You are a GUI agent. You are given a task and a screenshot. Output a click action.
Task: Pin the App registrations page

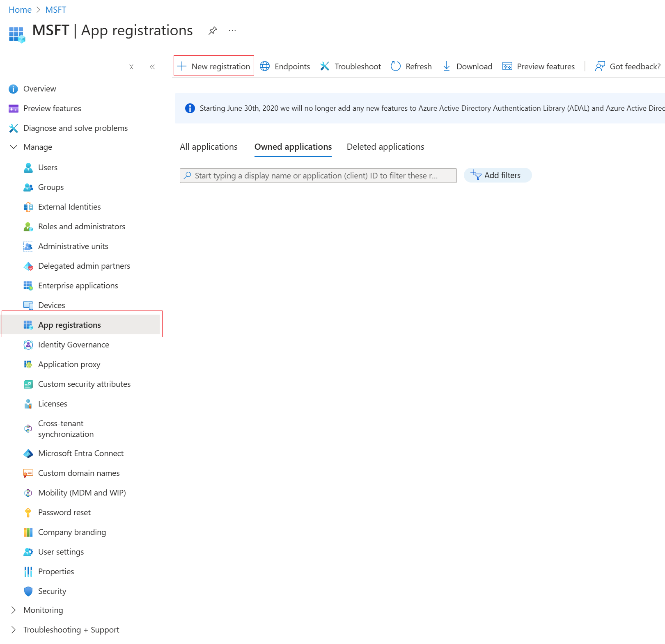click(x=213, y=31)
